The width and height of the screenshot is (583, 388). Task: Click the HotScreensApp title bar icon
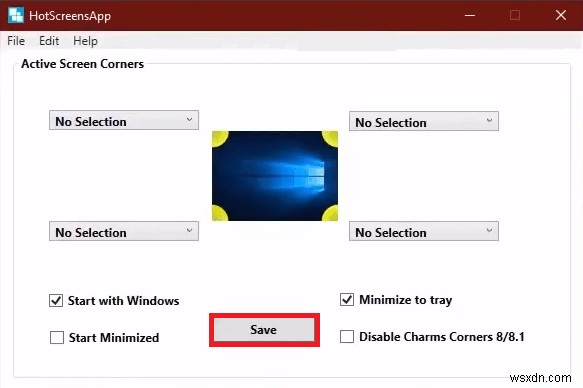point(16,15)
